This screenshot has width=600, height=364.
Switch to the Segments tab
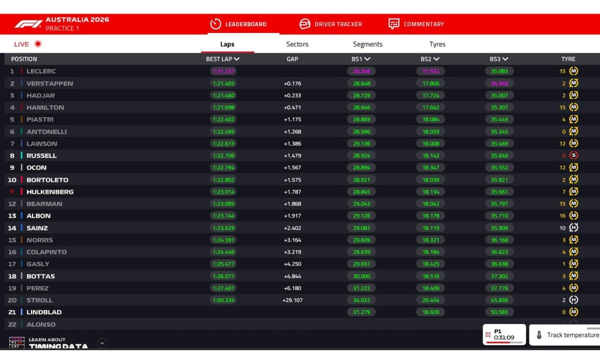click(x=367, y=44)
